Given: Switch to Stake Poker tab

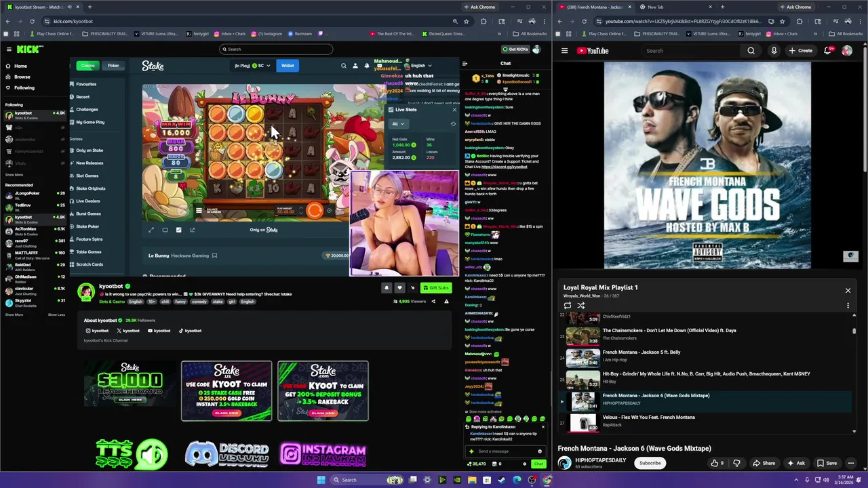Looking at the screenshot, I should [x=113, y=66].
